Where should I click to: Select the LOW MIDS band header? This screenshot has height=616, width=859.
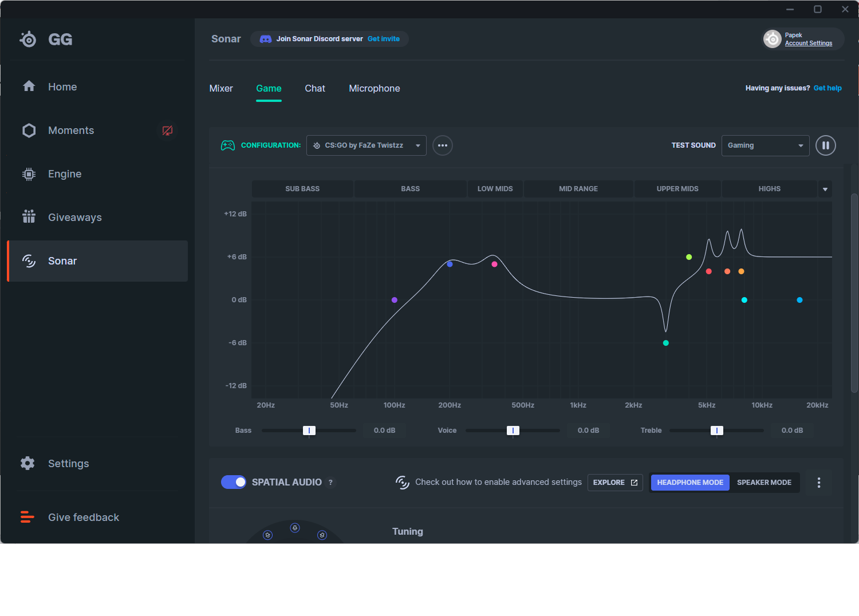tap(495, 189)
